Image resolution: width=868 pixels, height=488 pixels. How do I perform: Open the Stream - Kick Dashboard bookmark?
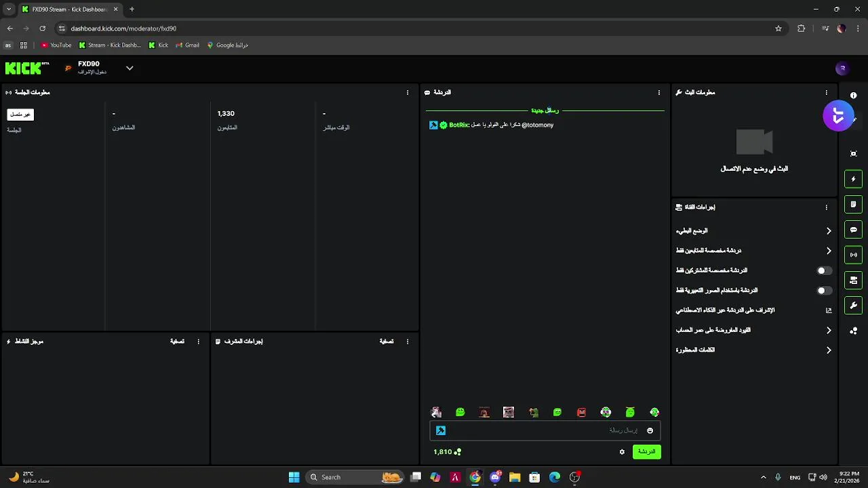(x=110, y=45)
